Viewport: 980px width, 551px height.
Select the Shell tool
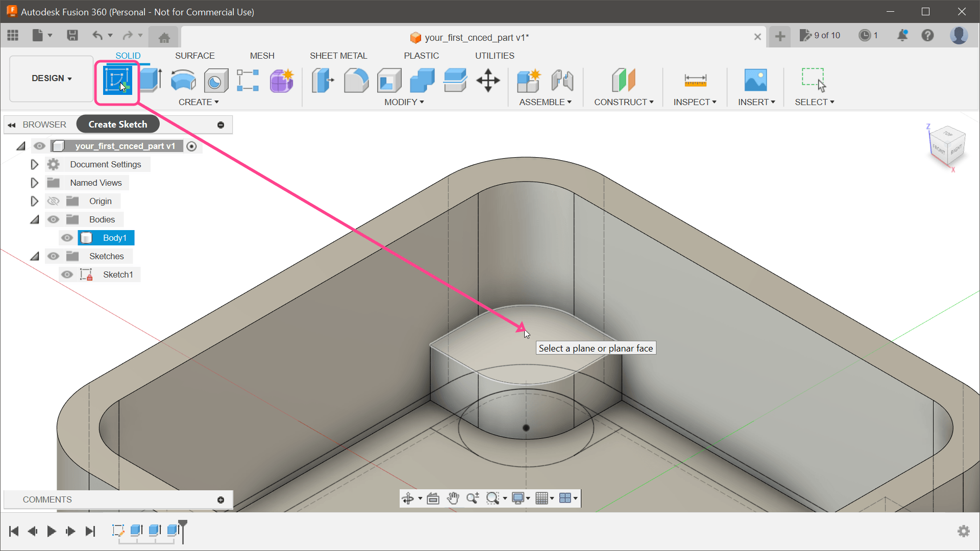(389, 81)
